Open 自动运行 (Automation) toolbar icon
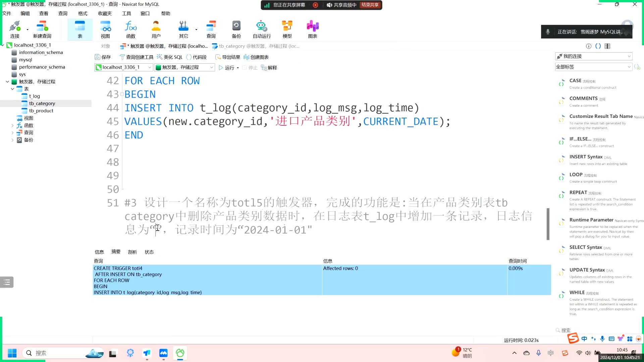 [x=262, y=29]
